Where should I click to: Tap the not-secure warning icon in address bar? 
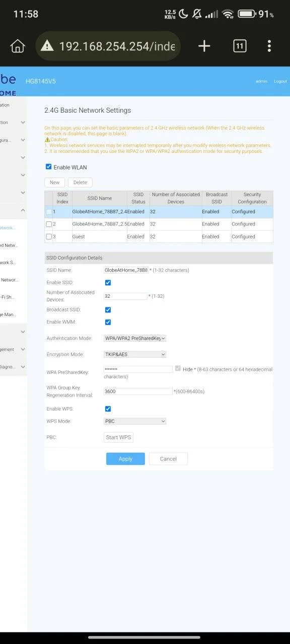click(x=47, y=46)
